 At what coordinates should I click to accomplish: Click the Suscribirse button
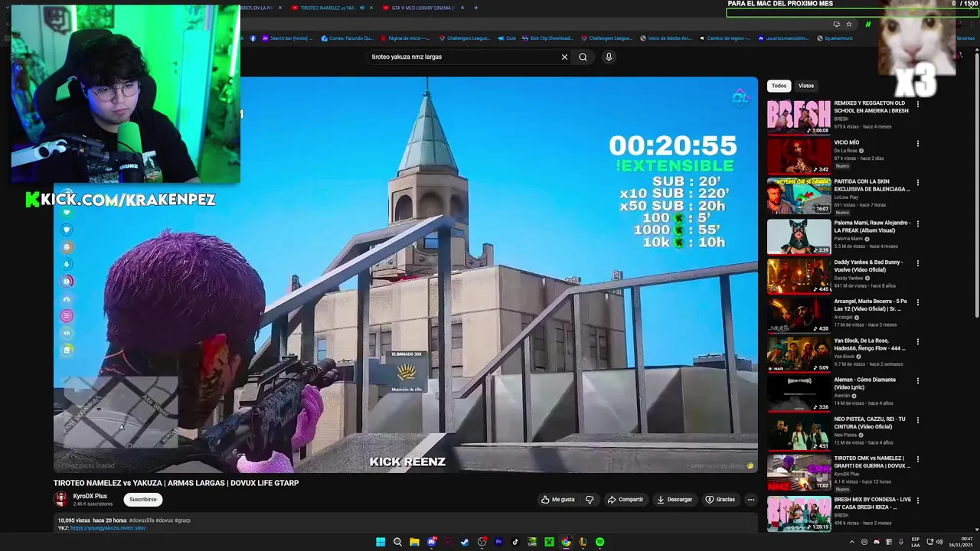[142, 499]
